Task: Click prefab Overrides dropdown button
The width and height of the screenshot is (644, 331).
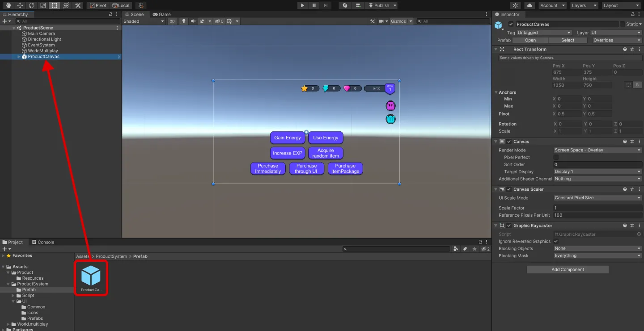Action: pos(616,40)
